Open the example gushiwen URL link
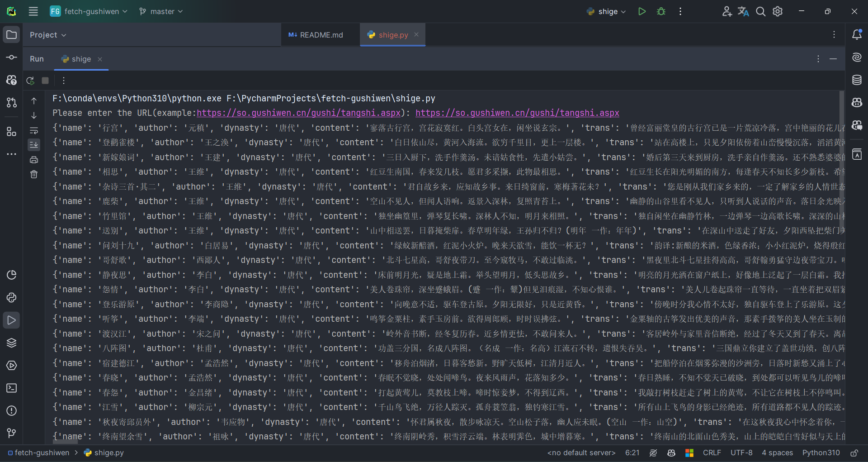 tap(299, 113)
